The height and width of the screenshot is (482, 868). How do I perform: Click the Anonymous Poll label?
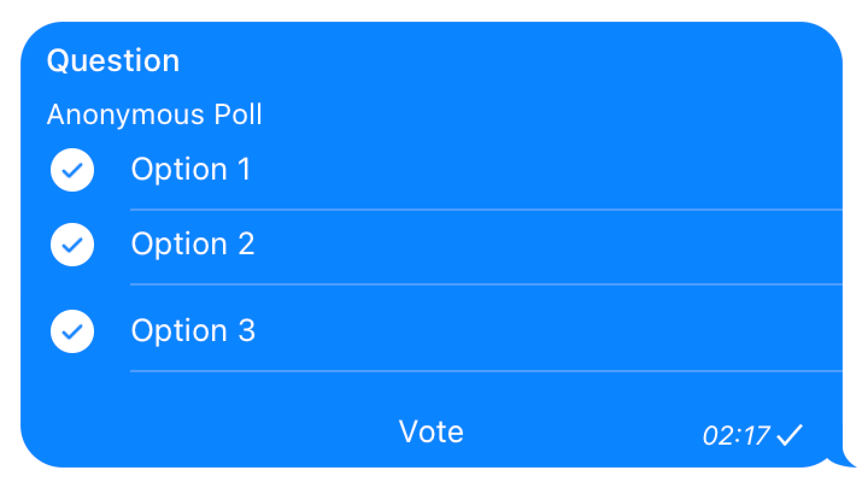[x=154, y=114]
